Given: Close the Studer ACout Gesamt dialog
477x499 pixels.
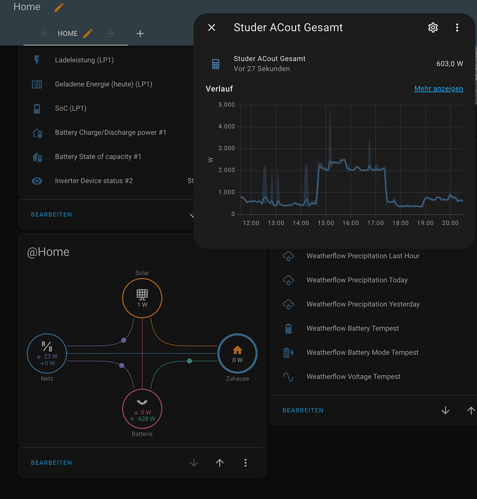Looking at the screenshot, I should 212,28.
